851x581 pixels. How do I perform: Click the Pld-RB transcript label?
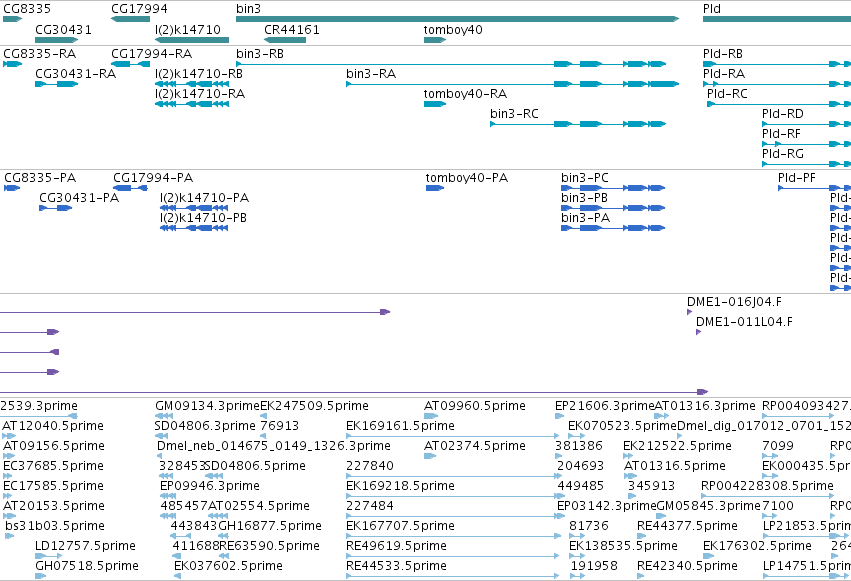pos(723,54)
